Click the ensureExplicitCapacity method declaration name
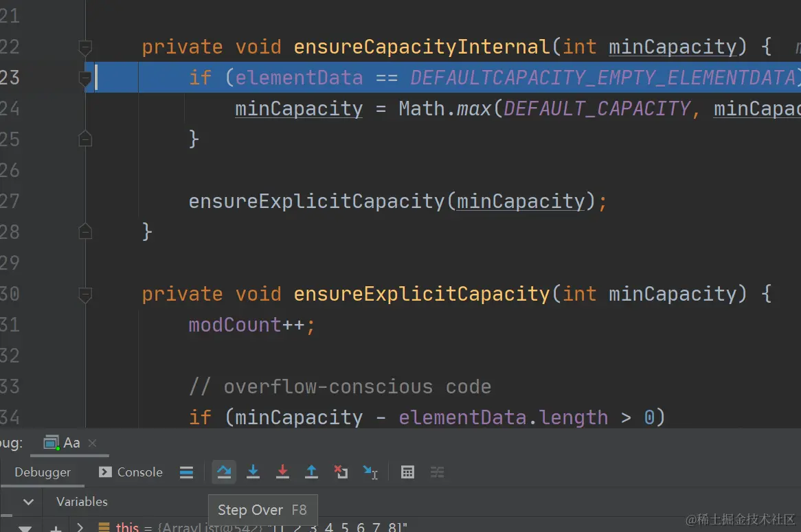 [421, 294]
